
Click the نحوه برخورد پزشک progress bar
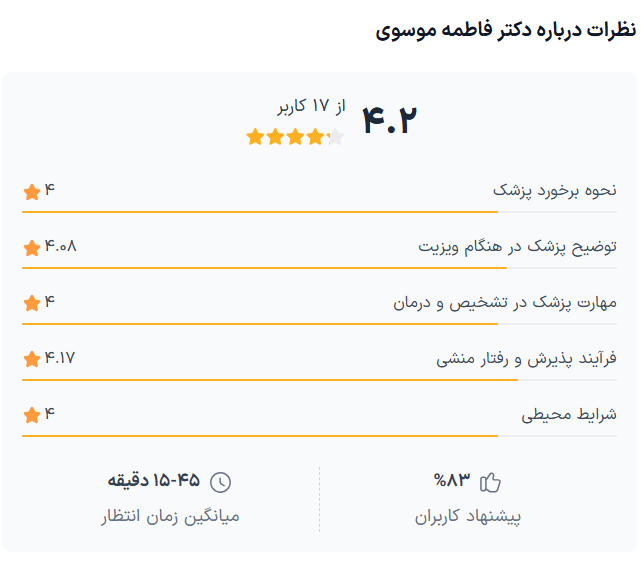[x=260, y=212]
